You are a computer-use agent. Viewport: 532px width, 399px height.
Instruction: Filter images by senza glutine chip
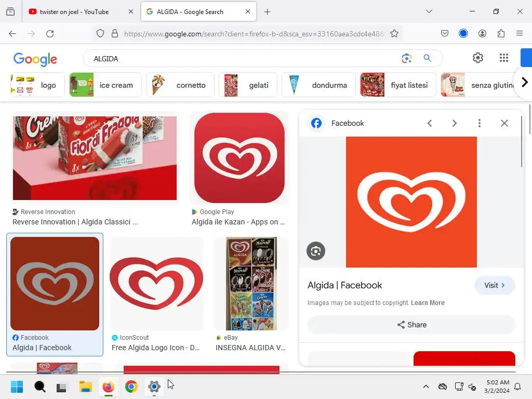(x=478, y=85)
